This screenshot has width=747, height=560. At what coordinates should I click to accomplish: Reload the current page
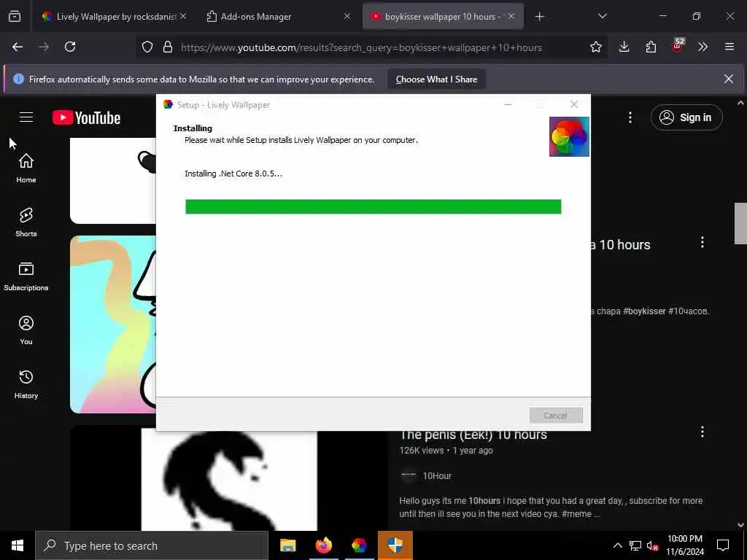tap(70, 47)
